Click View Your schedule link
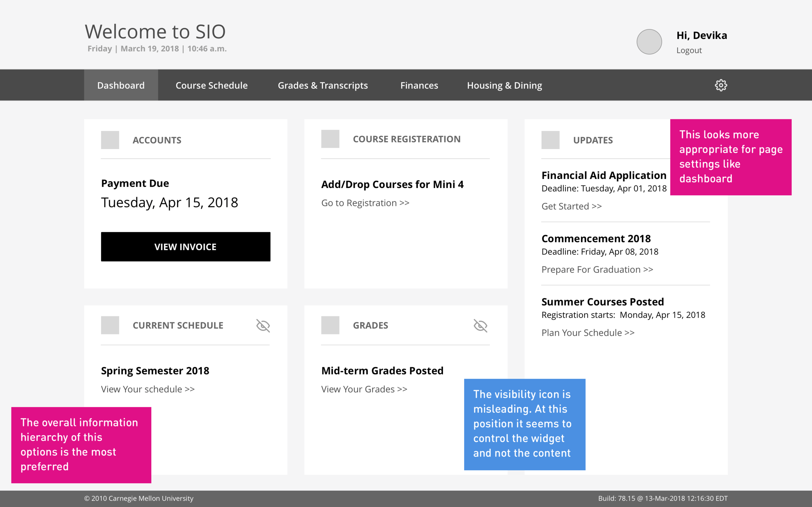This screenshot has width=812, height=507. point(148,389)
